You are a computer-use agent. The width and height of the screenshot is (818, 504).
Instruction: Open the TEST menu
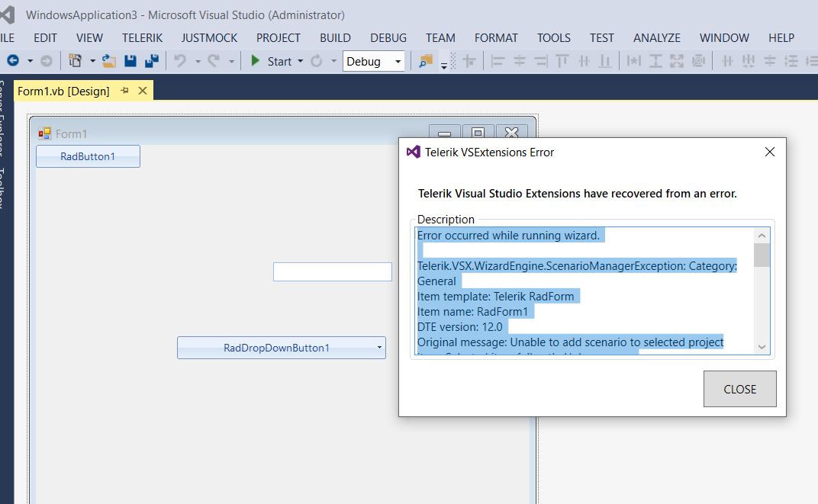click(x=601, y=38)
